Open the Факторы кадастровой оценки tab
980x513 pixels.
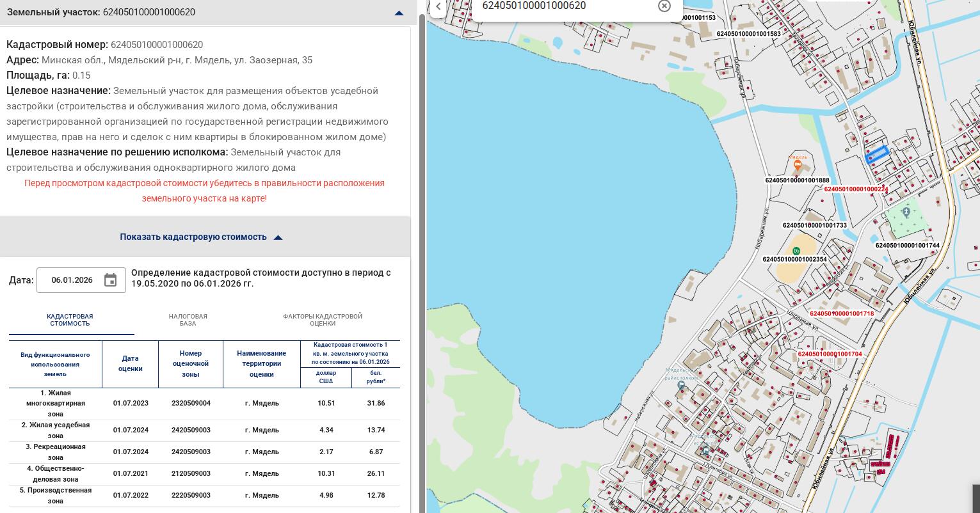(x=323, y=320)
